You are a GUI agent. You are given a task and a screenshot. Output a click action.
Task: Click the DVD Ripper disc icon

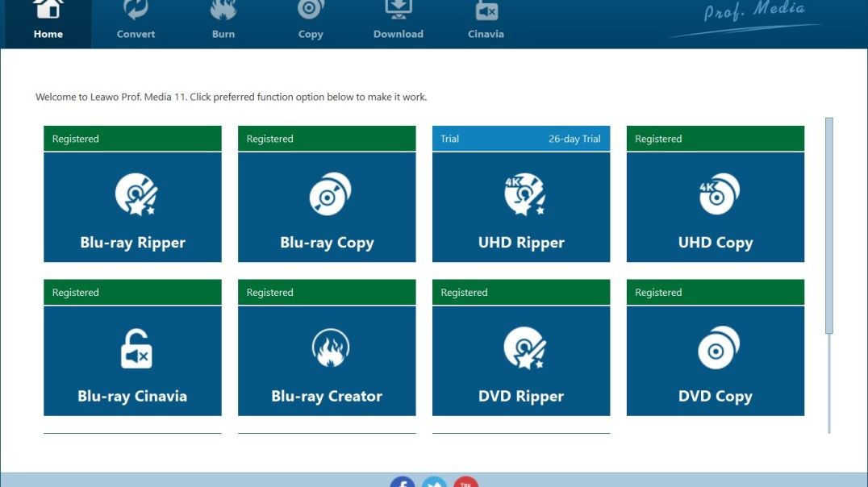click(525, 348)
